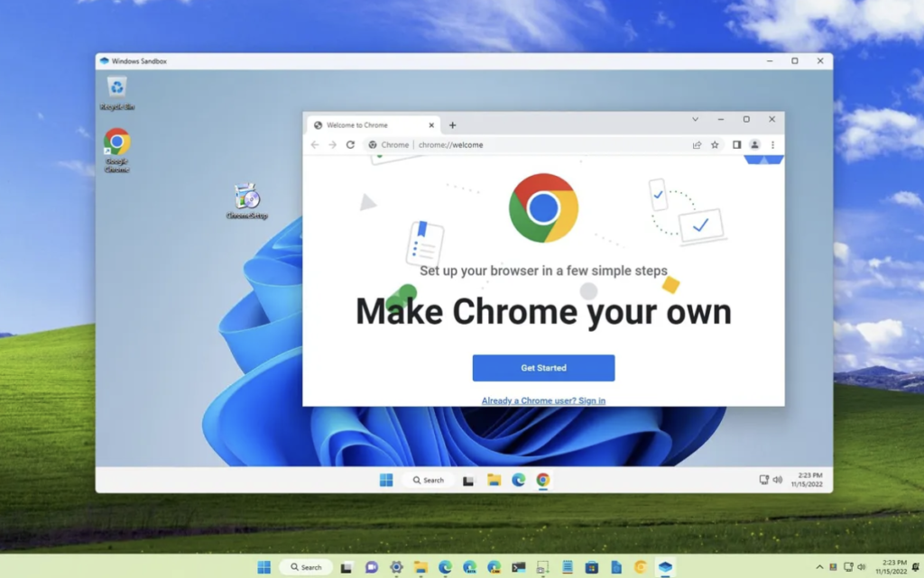This screenshot has height=578, width=924.
Task: Select the Google Chrome desktop shortcut
Action: coord(116,151)
